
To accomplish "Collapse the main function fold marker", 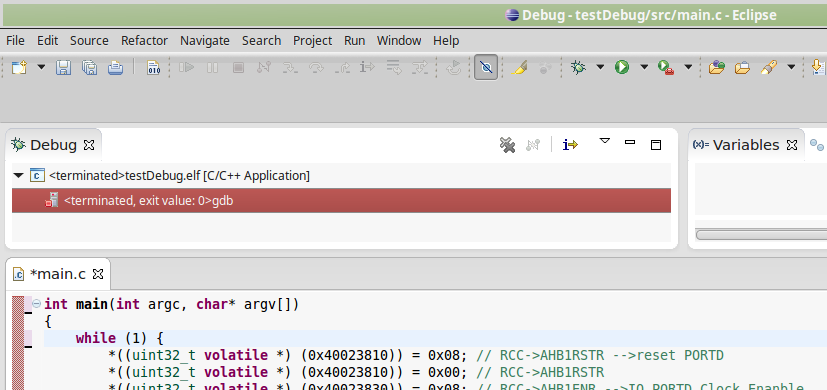I will 36,303.
